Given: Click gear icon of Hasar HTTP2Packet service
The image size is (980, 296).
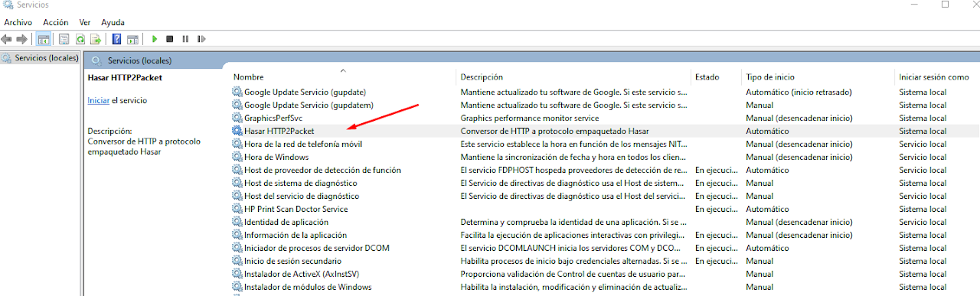Looking at the screenshot, I should point(237,131).
